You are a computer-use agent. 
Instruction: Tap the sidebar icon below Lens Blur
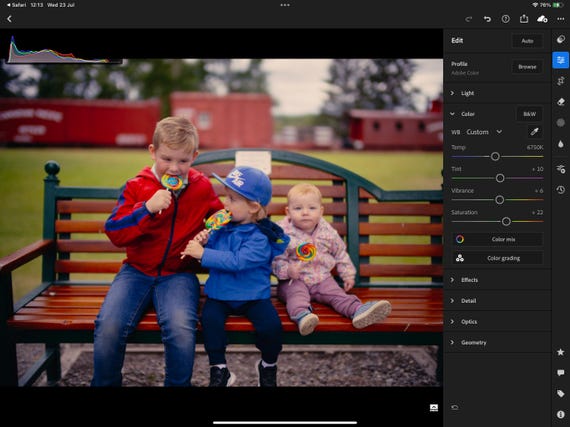coord(561,169)
